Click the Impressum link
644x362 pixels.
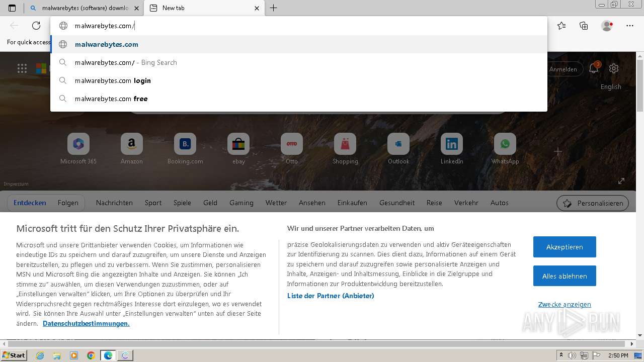pyautogui.click(x=16, y=184)
